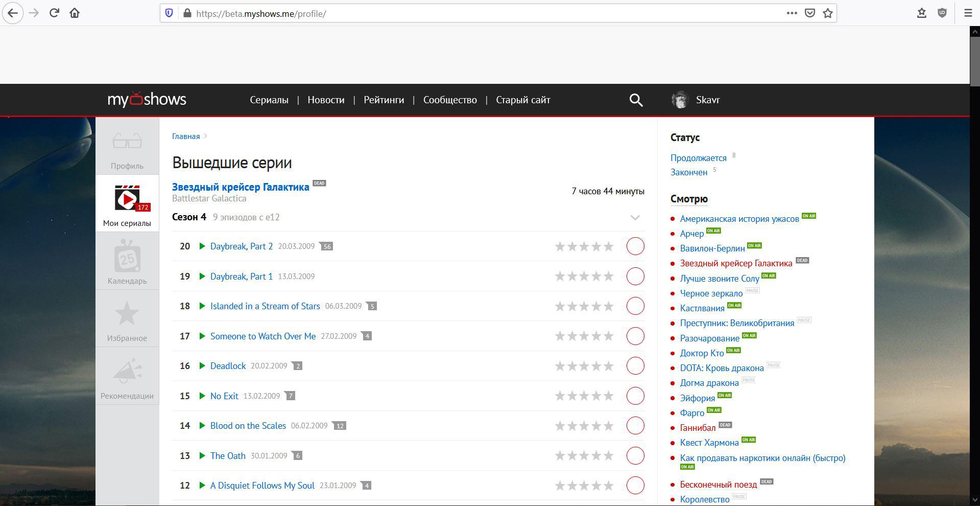This screenshot has height=506, width=980.
Task: Rate Daybreak, Part 2 five stars
Action: coord(609,246)
